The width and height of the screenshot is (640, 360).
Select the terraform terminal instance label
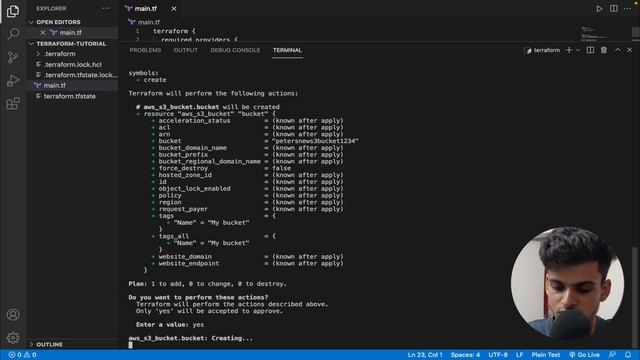[543, 51]
